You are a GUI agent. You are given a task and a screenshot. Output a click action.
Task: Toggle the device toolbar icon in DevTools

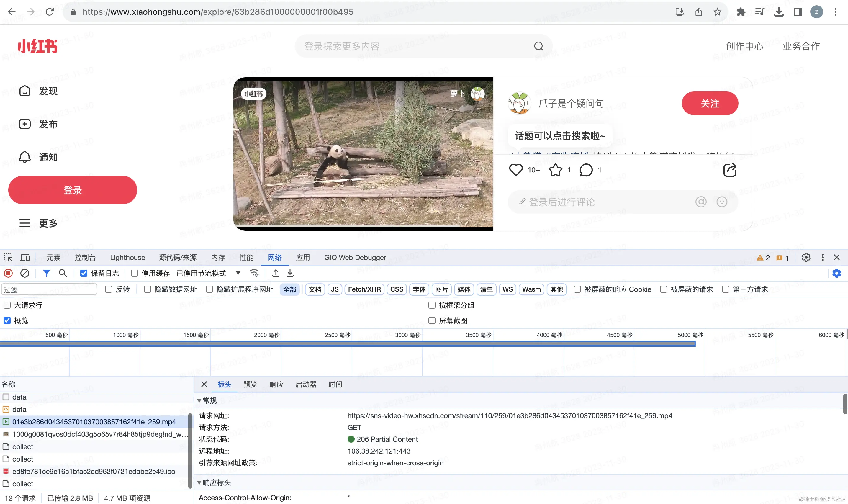pyautogui.click(x=25, y=257)
